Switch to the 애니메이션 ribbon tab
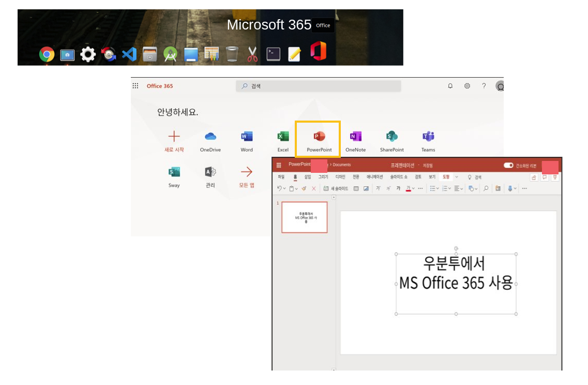This screenshot has width=588, height=385. coord(374,177)
